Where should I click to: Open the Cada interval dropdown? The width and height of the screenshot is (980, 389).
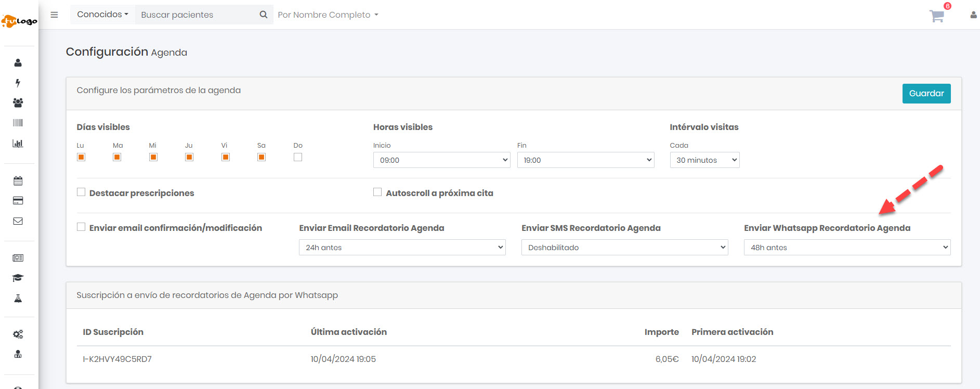point(704,160)
